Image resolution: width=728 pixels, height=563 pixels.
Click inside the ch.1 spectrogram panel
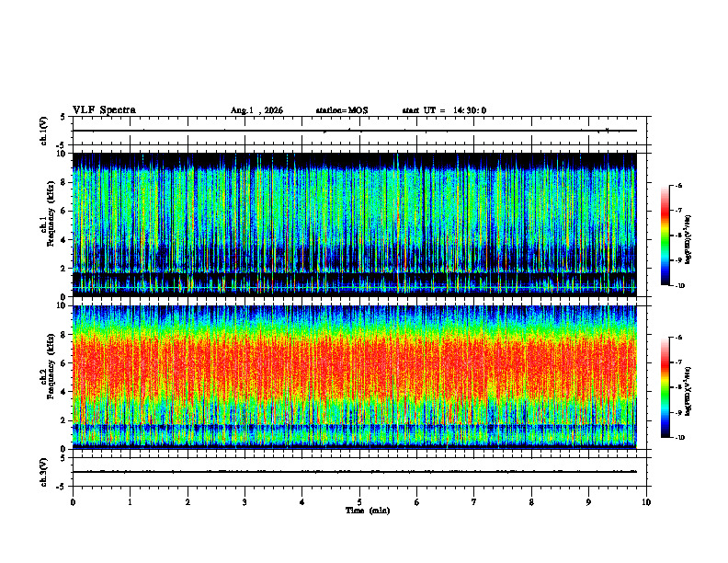(355, 224)
